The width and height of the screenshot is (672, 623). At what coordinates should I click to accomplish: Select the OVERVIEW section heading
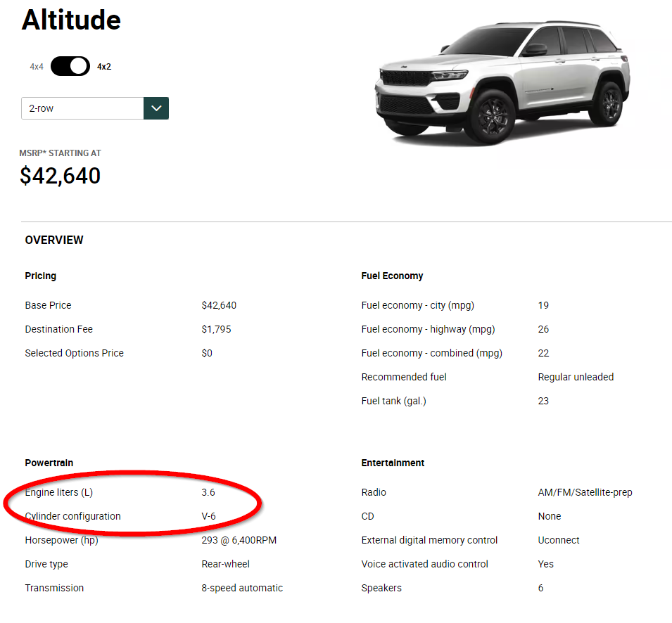pos(54,240)
